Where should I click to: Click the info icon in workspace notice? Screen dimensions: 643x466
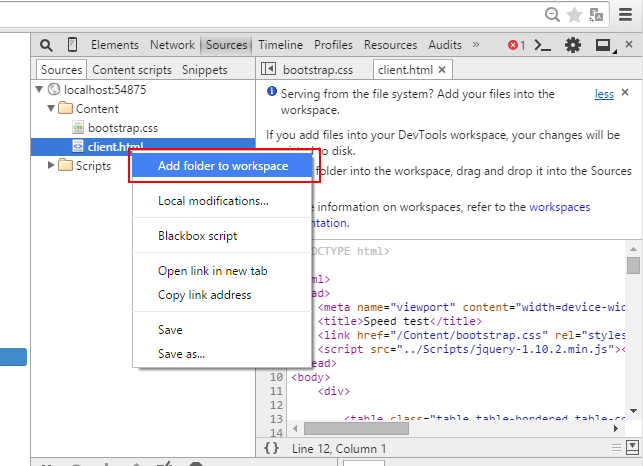click(x=271, y=91)
